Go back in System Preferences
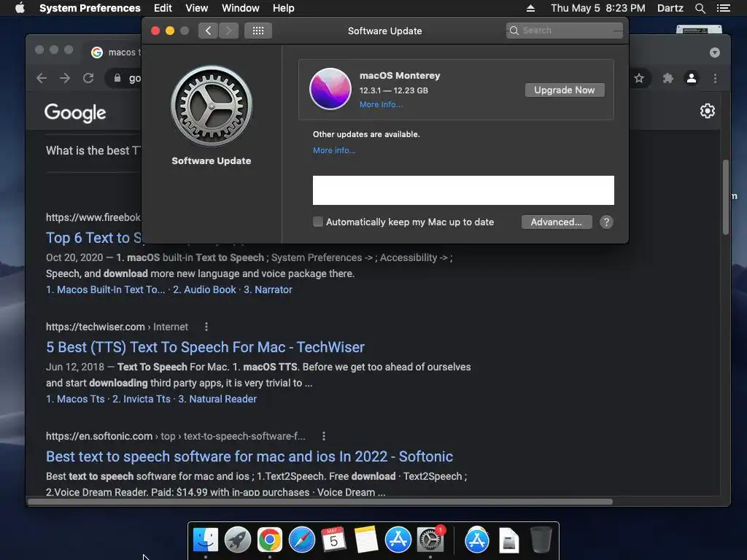Image resolution: width=747 pixels, height=560 pixels. coord(208,31)
